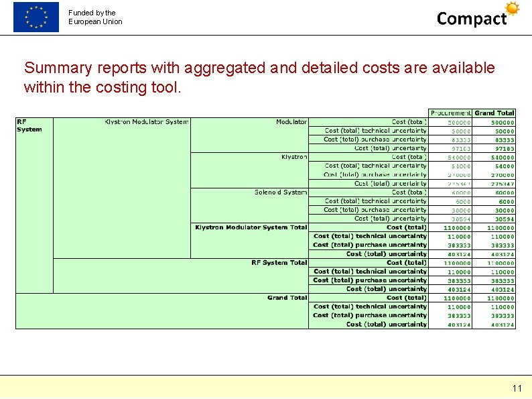Click the 'RF System Total' label
The width and height of the screenshot is (532, 399).
click(279, 262)
